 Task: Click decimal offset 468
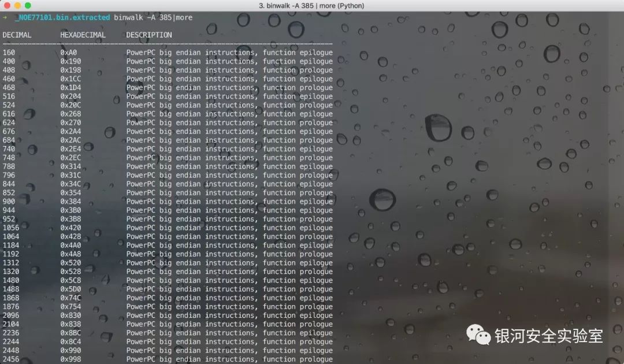pyautogui.click(x=9, y=87)
